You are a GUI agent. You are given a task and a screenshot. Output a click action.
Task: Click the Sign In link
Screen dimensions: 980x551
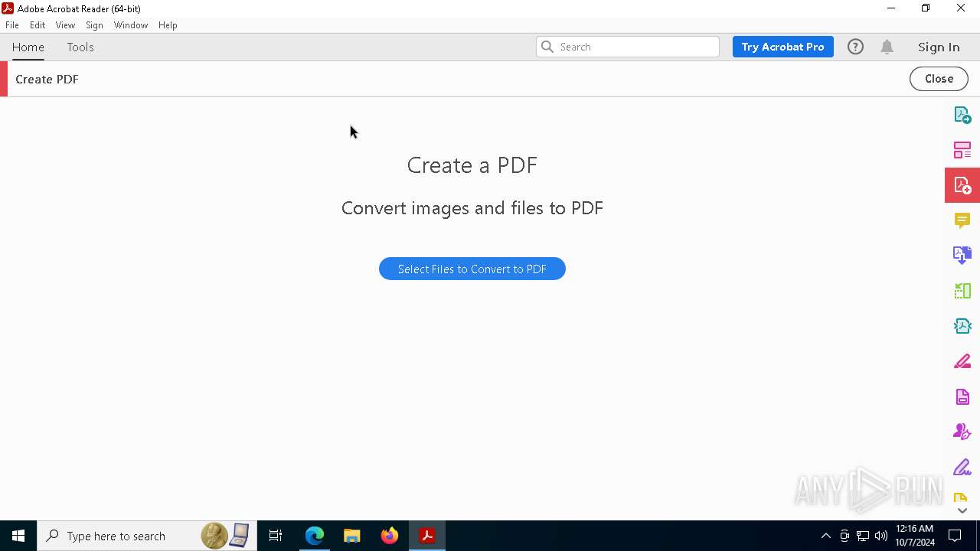point(939,47)
